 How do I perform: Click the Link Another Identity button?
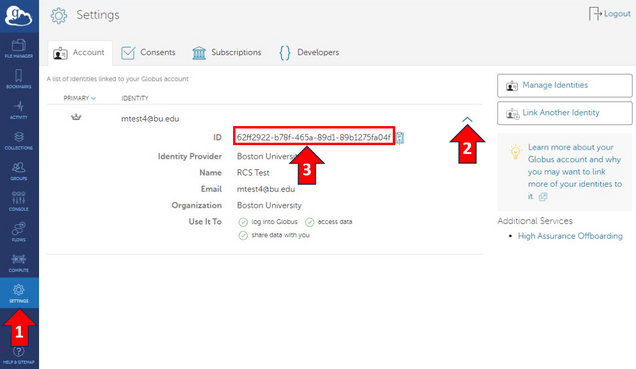565,113
